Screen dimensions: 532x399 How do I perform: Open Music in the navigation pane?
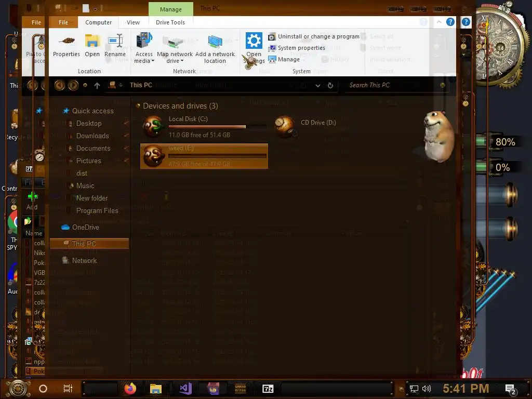(x=85, y=185)
